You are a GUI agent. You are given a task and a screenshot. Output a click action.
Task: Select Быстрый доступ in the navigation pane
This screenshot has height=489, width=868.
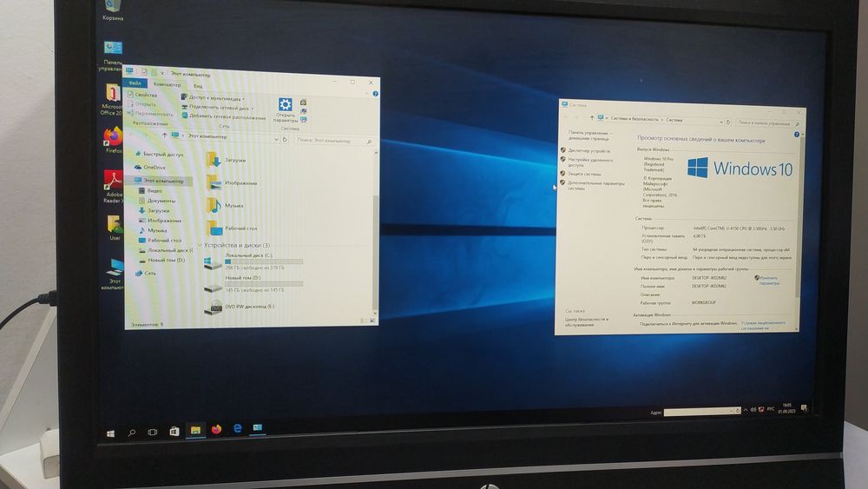(159, 154)
